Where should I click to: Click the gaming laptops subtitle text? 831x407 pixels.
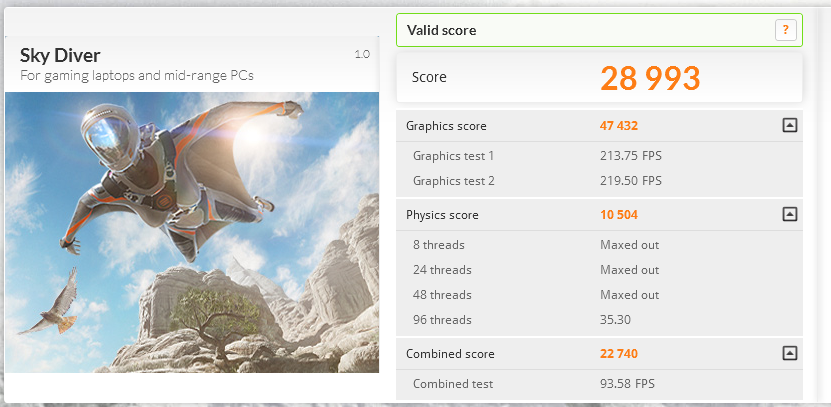click(137, 75)
